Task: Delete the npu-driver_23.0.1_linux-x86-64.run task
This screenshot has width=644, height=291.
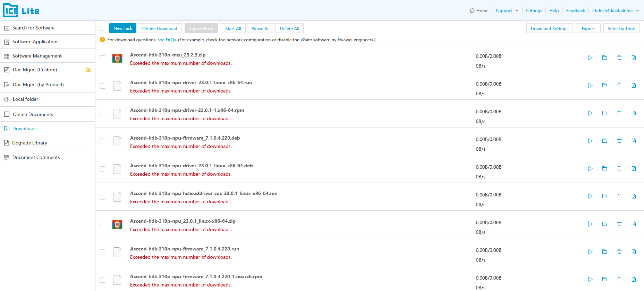Action: click(x=619, y=86)
